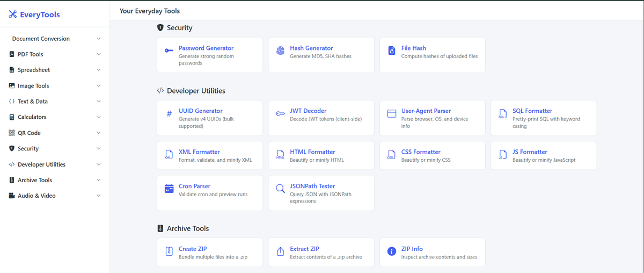Click the fingerprint icon on Hash Generator card
Viewport: 644px width, 273px height.
[x=280, y=51]
